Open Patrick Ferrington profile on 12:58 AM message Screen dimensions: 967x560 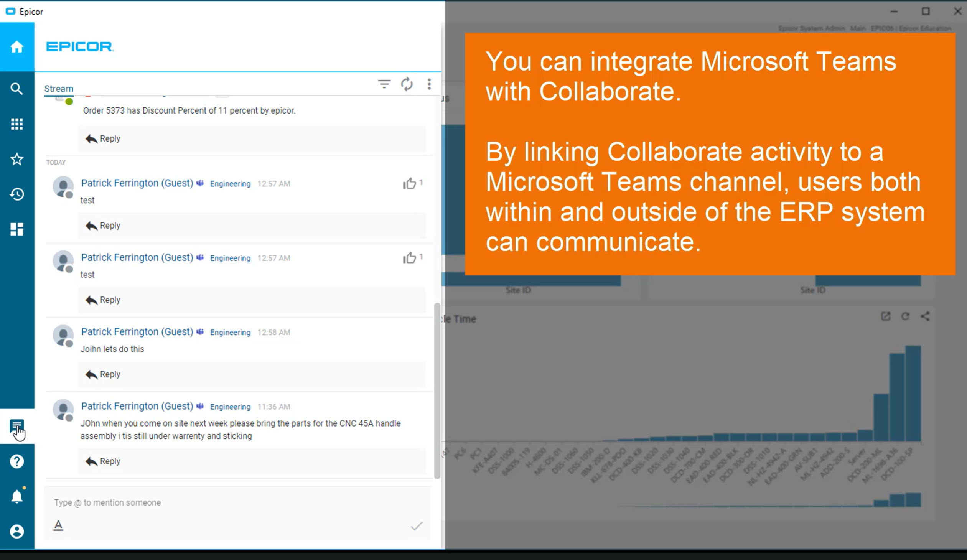pyautogui.click(x=137, y=332)
